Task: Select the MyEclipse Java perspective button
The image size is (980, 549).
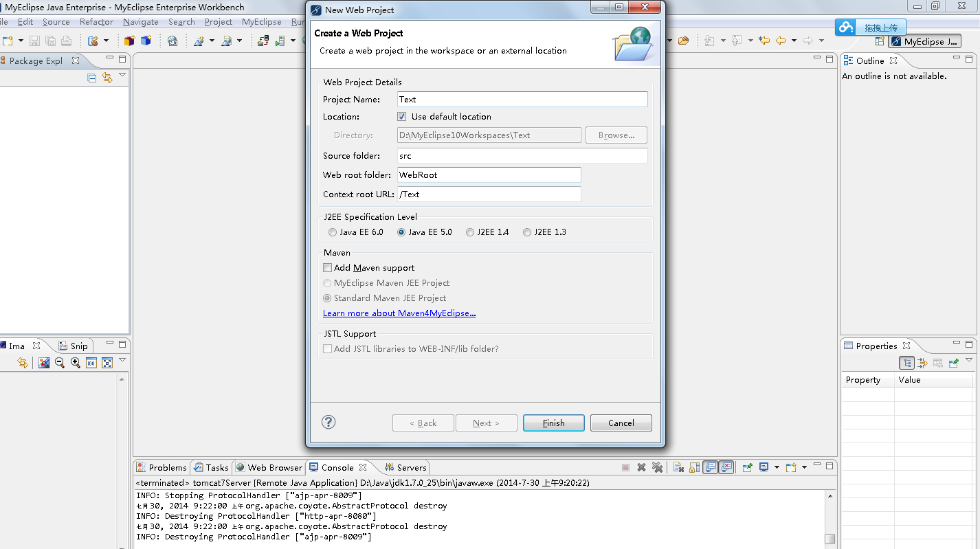Action: coord(925,41)
